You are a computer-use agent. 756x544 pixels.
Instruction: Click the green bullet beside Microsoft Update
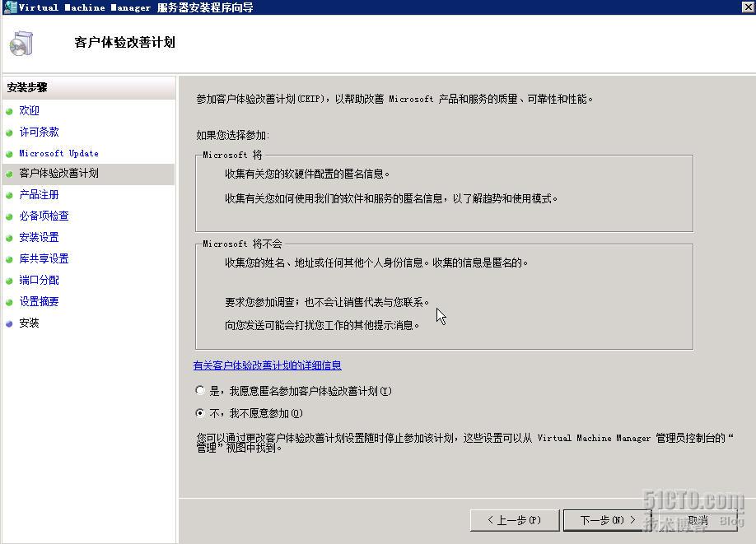[x=9, y=154]
